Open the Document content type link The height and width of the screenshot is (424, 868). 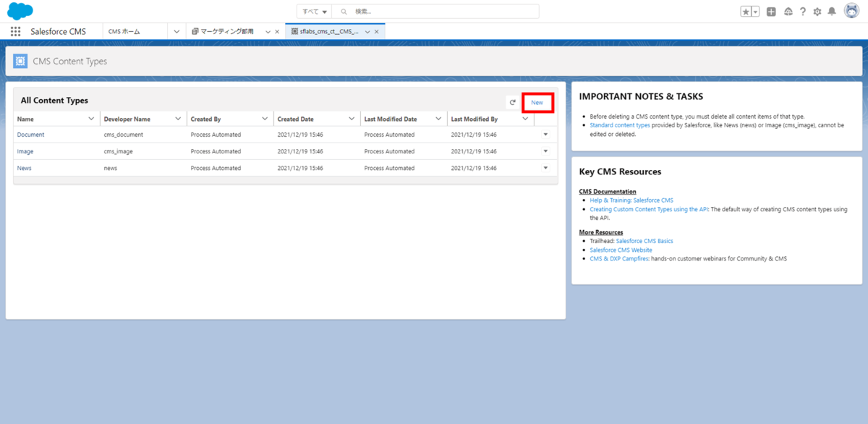point(30,135)
